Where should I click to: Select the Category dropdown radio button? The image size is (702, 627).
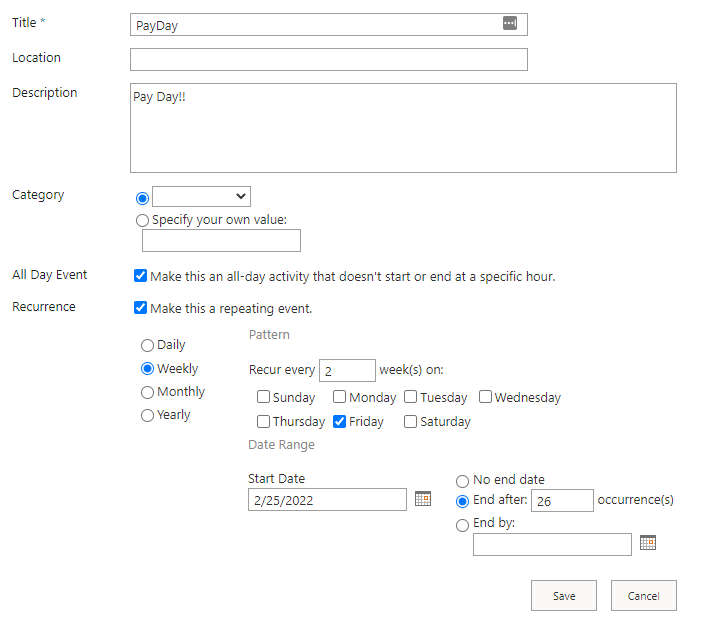click(x=142, y=198)
